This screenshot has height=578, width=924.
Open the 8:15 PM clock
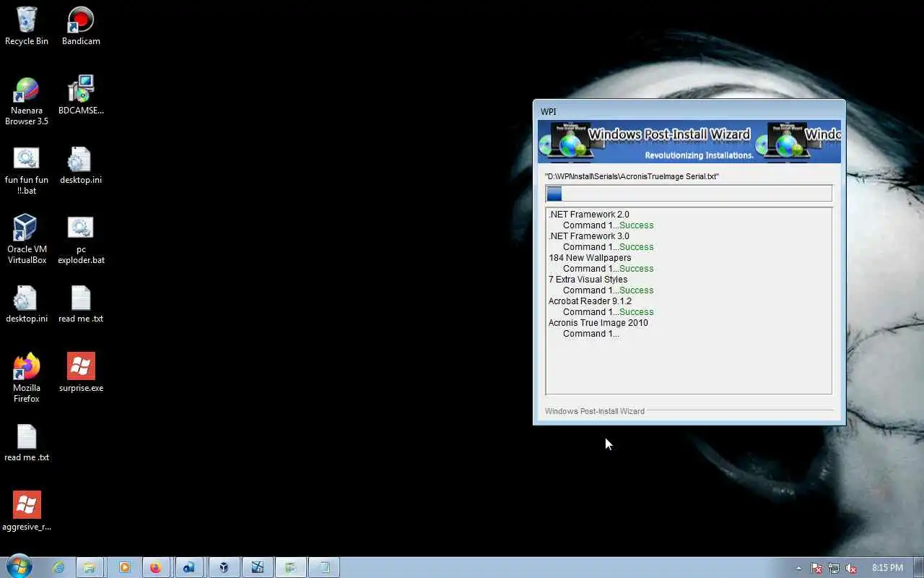click(x=887, y=568)
